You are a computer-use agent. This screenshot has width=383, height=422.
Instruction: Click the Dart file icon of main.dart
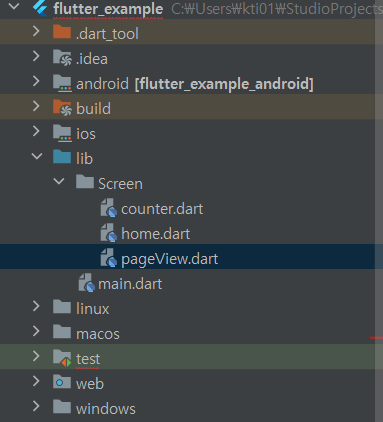click(87, 283)
